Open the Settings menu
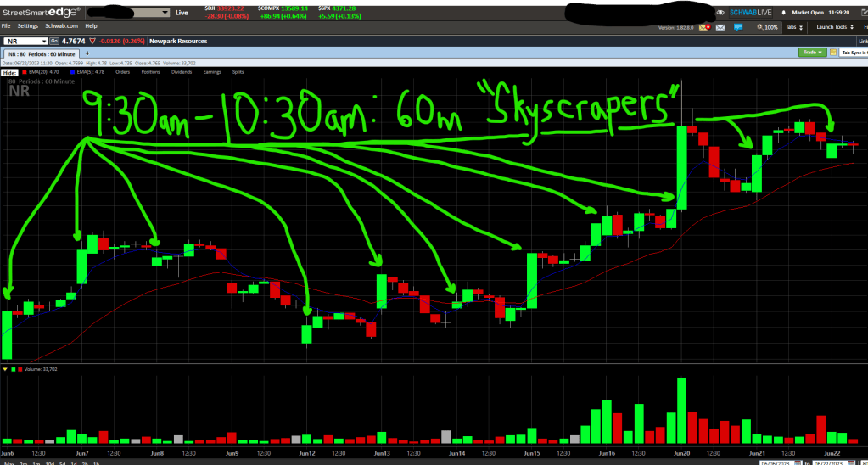This screenshot has height=465, width=868. (28, 26)
